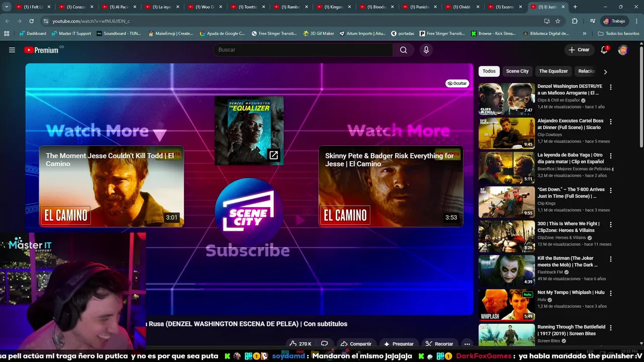
Task: Bookmark this page with star icon
Action: (557, 21)
